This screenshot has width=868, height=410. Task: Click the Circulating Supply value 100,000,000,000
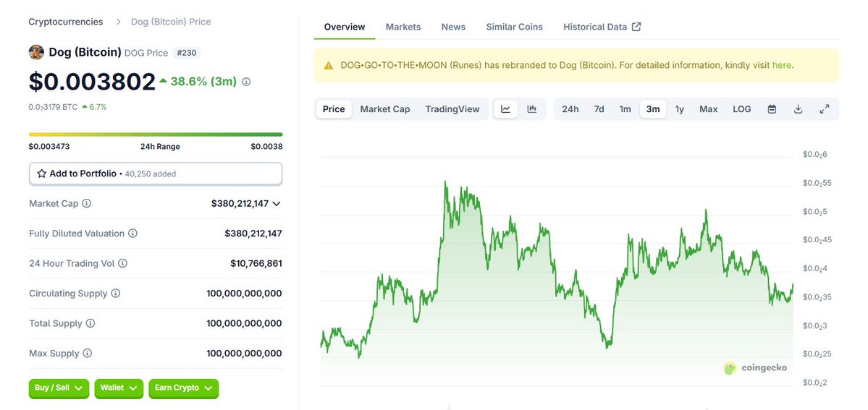coord(244,294)
